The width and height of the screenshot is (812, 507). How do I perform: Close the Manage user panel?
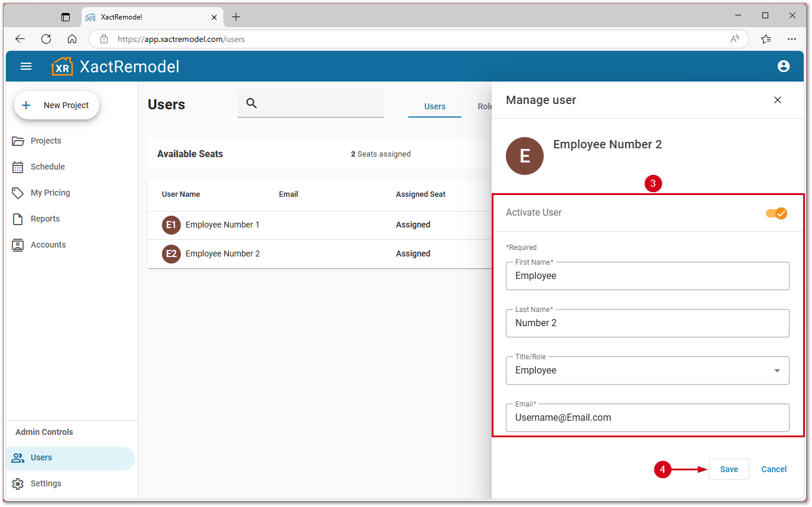coord(778,100)
